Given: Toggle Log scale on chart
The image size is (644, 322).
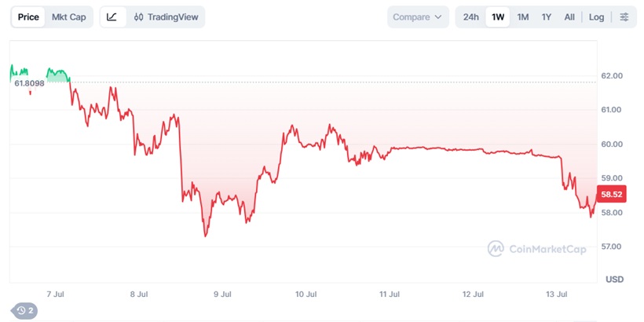Looking at the screenshot, I should click(596, 16).
